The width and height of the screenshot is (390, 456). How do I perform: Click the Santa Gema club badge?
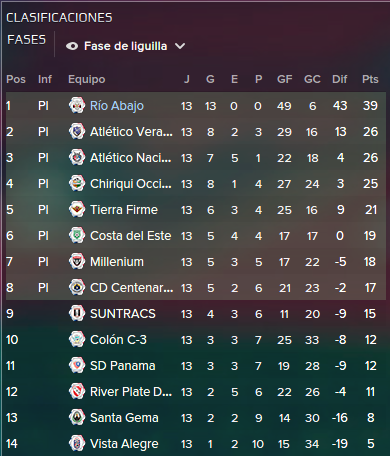click(77, 417)
